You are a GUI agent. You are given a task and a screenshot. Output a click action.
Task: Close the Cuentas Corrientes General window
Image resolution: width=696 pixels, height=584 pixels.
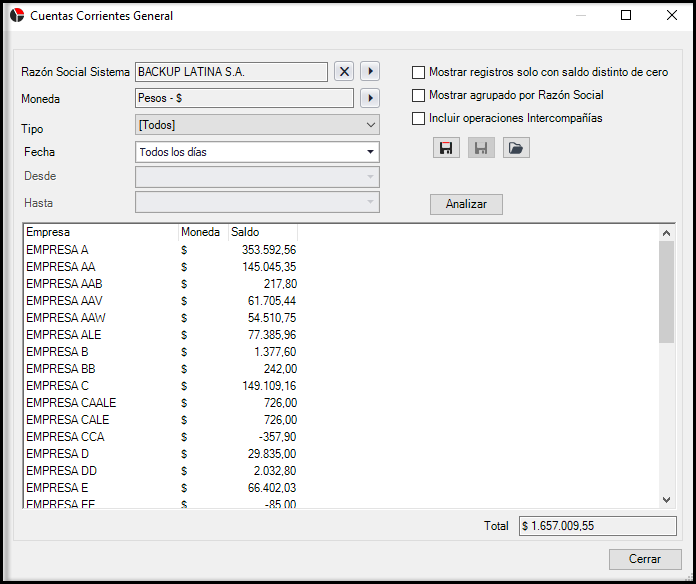pos(672,15)
